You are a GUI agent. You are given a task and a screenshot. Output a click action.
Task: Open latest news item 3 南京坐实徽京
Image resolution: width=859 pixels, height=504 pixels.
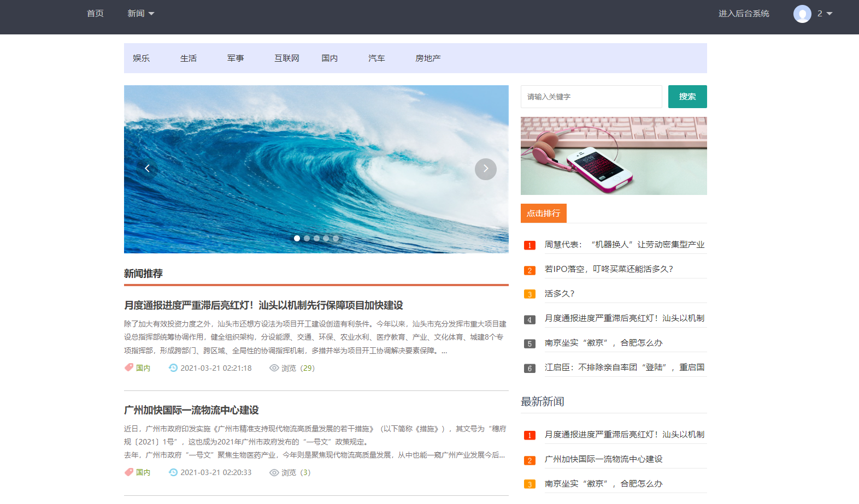604,484
